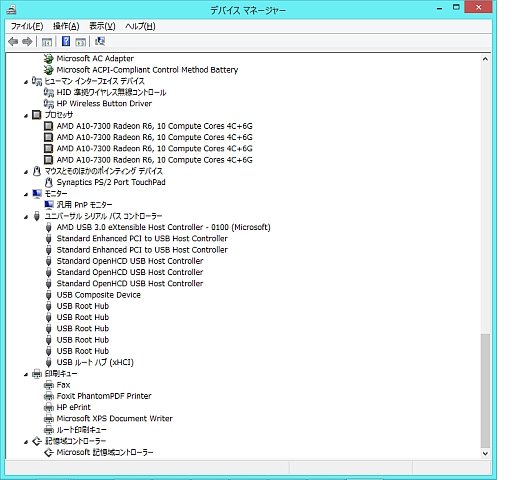The height and width of the screenshot is (480, 512).
Task: Open the 表示(V) menu
Action: [102, 26]
